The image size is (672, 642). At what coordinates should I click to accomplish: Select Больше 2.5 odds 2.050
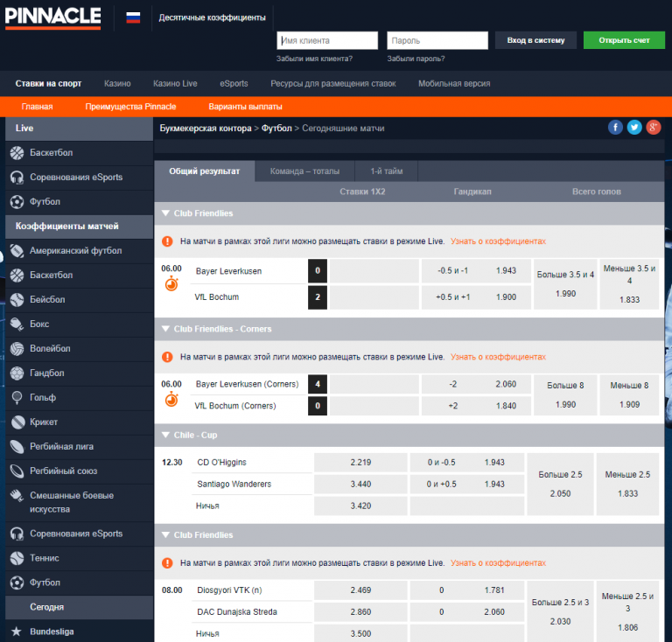pos(560,484)
